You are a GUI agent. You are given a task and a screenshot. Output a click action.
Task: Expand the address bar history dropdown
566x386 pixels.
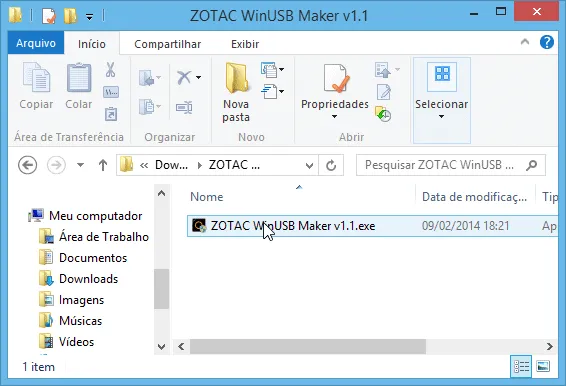[309, 166]
